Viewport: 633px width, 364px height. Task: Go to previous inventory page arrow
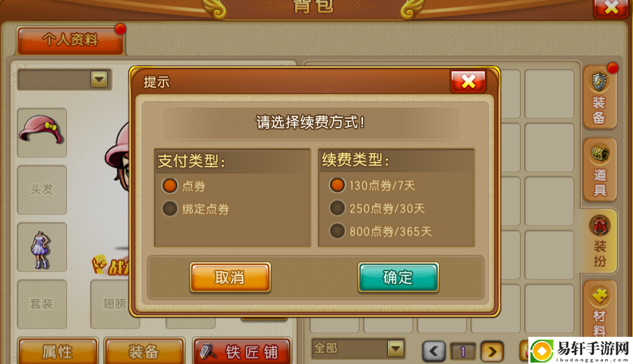(x=434, y=351)
